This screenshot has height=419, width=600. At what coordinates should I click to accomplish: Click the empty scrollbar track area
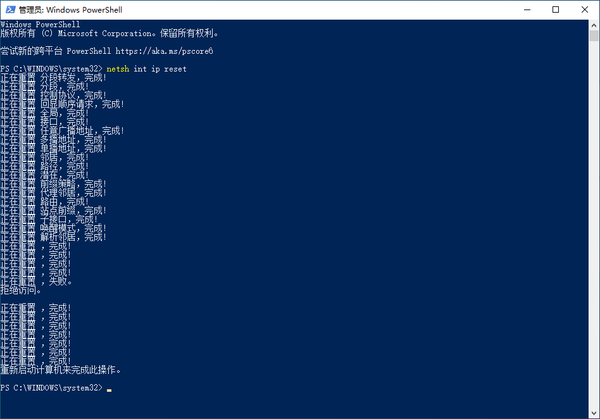pos(593,225)
